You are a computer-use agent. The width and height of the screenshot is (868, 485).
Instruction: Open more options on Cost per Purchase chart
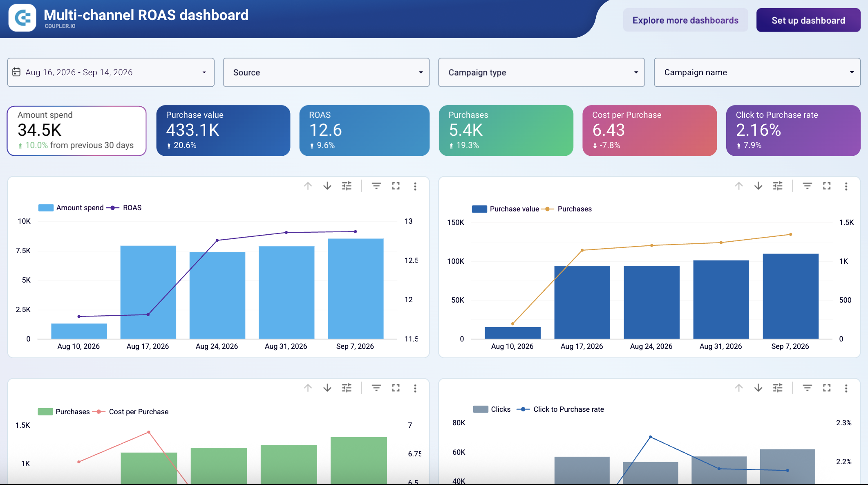pos(415,388)
